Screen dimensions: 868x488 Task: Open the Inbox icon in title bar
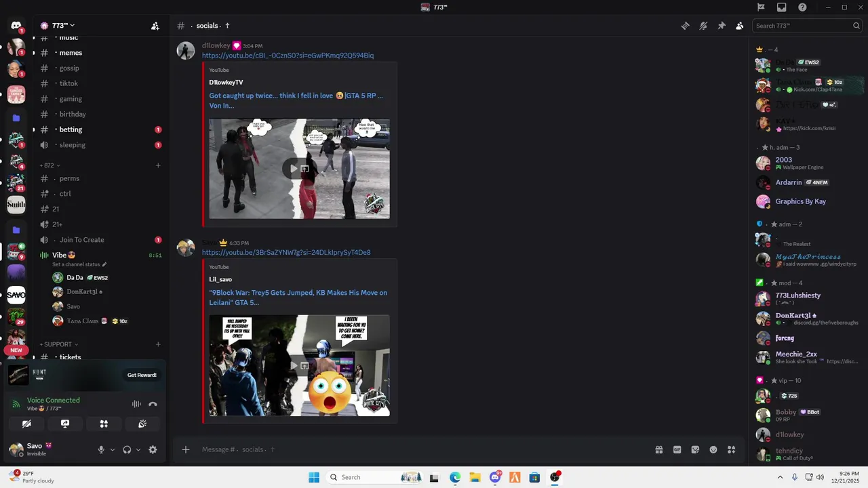pos(782,7)
